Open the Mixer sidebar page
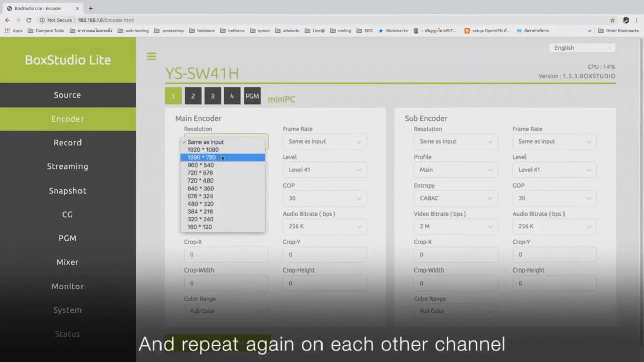Viewport: 644px width, 362px height. [x=67, y=262]
